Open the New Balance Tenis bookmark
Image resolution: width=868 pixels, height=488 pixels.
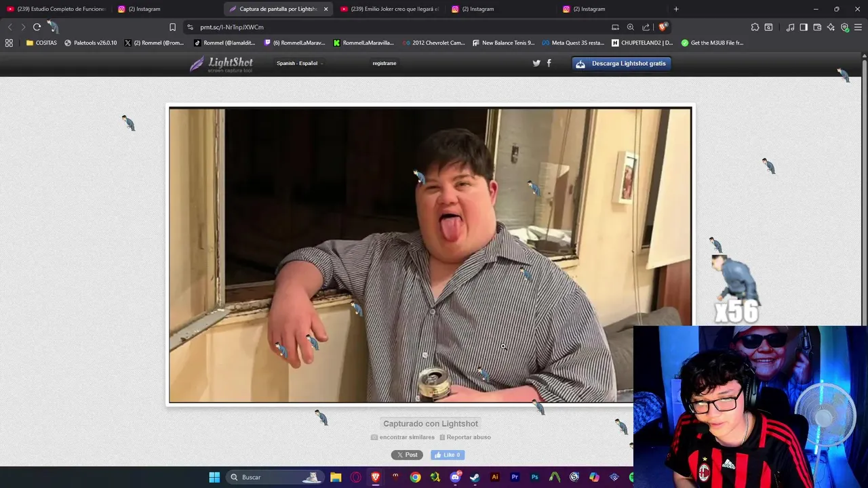click(503, 43)
